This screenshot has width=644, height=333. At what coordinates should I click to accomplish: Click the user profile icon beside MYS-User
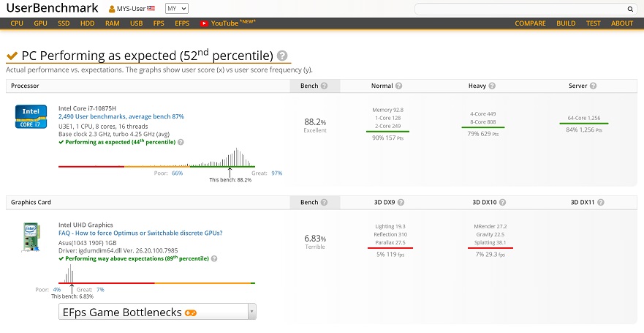[x=112, y=9]
